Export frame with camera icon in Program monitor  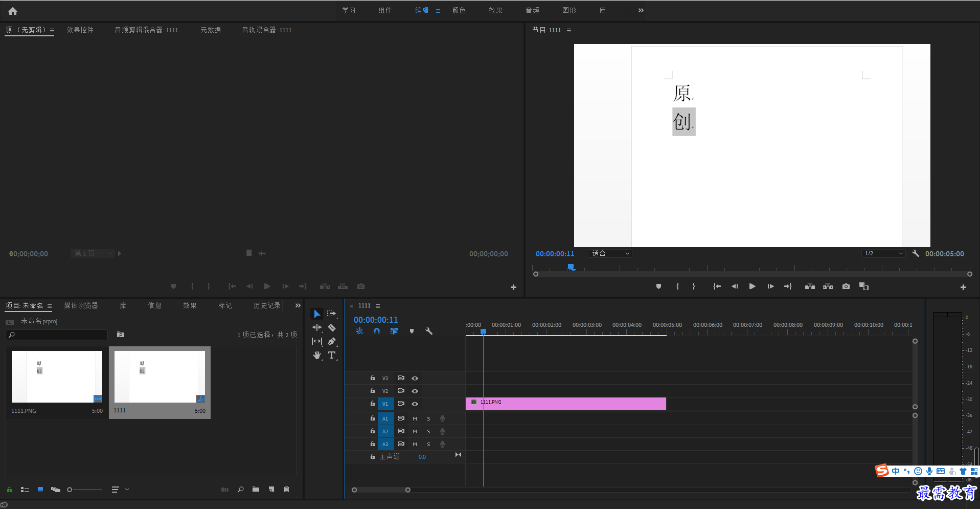coord(846,286)
